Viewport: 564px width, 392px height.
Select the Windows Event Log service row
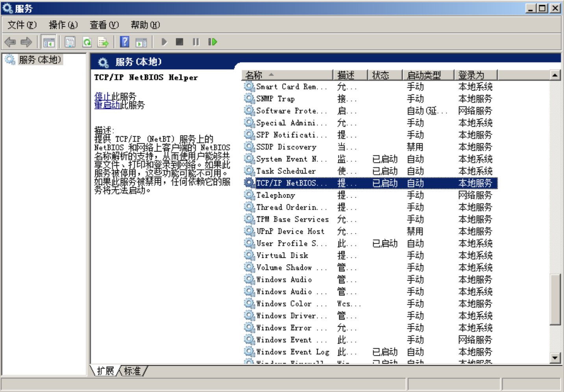point(292,352)
